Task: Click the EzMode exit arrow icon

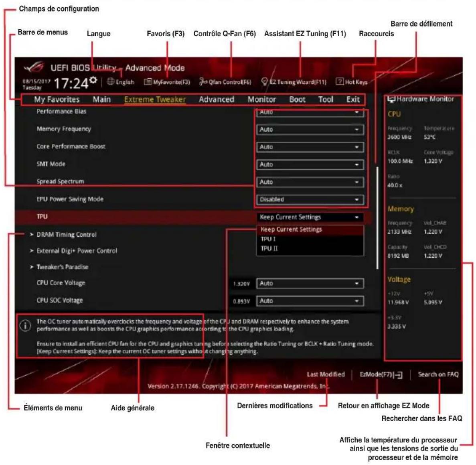Action: [398, 375]
